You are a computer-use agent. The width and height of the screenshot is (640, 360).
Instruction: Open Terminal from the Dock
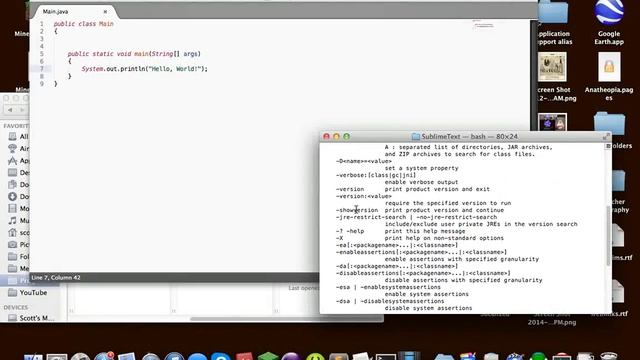(x=386, y=357)
